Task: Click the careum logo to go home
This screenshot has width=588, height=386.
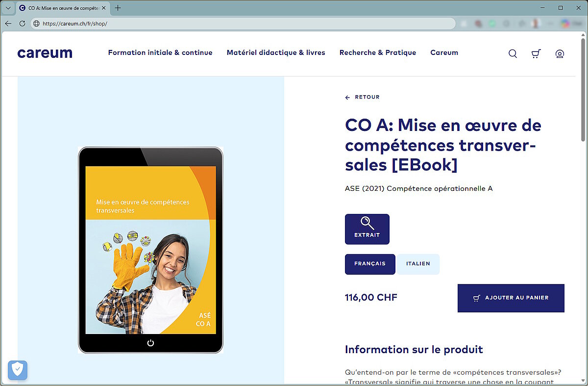Action: 45,53
